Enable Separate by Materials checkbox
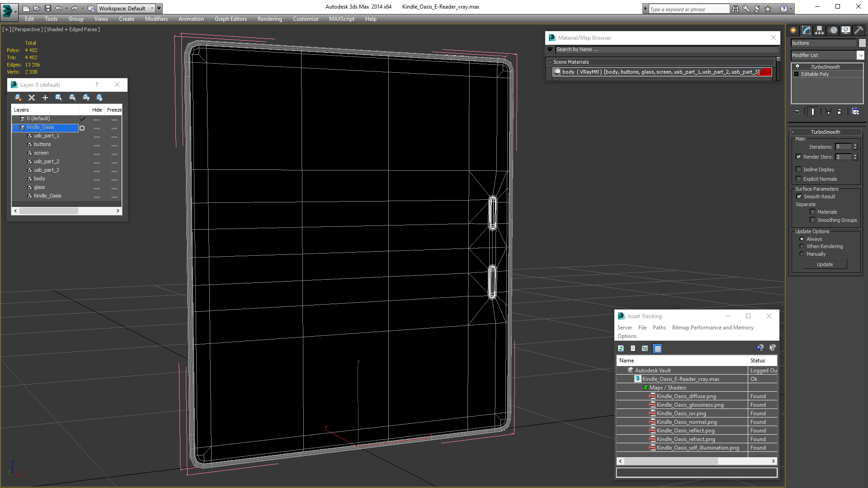Image resolution: width=868 pixels, height=488 pixels. pyautogui.click(x=813, y=212)
